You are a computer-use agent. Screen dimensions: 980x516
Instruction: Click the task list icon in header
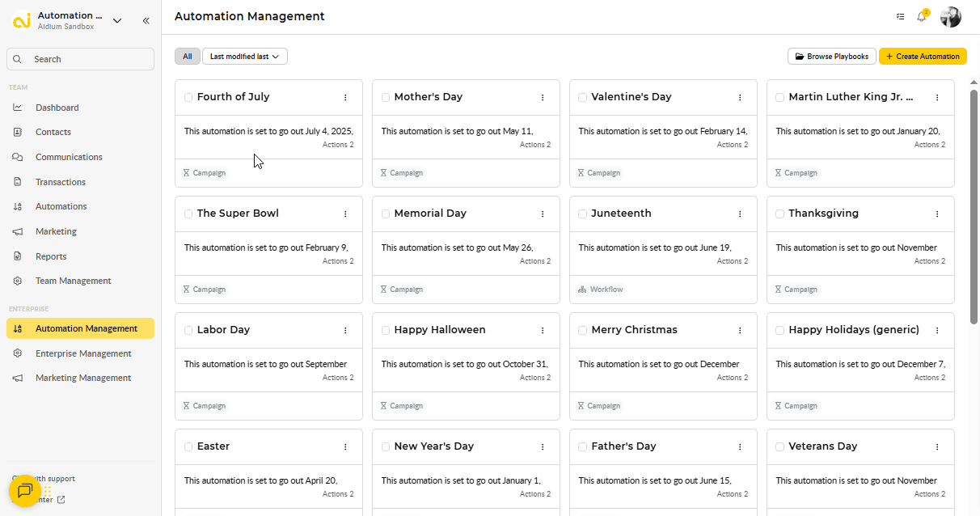click(x=901, y=17)
